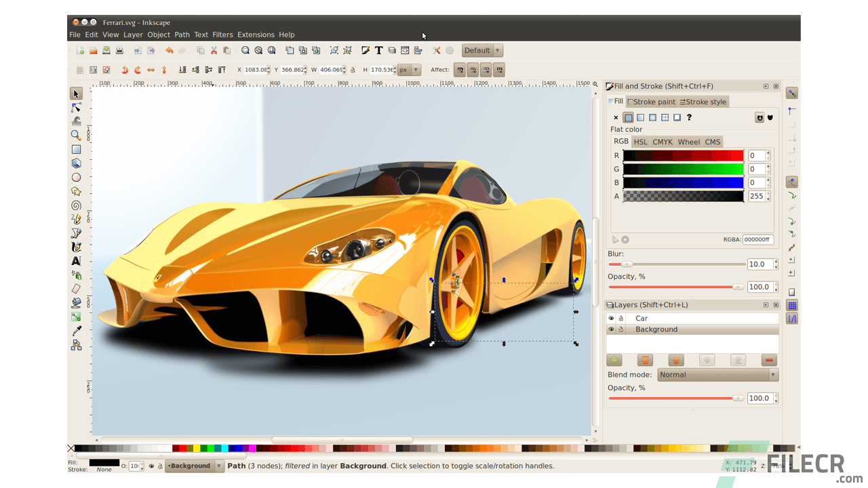Open the Filters menu
Viewport: 868px width, 488px height.
tap(222, 35)
